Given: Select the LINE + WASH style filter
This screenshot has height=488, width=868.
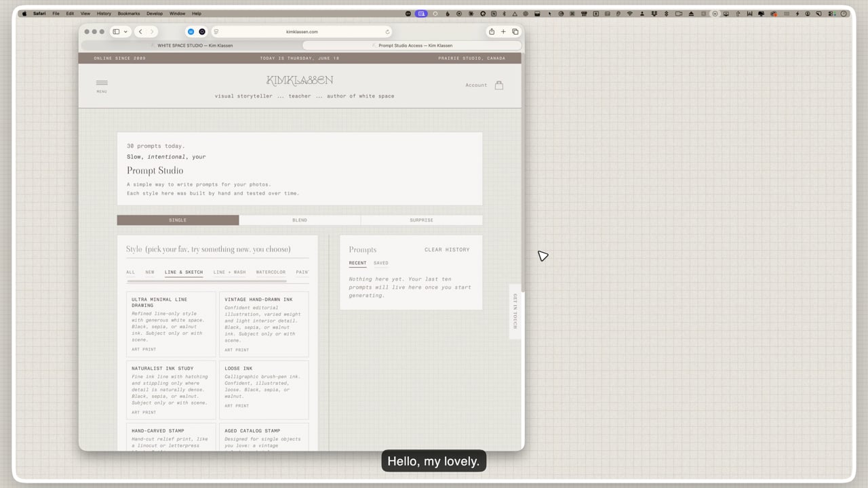Looking at the screenshot, I should point(230,272).
